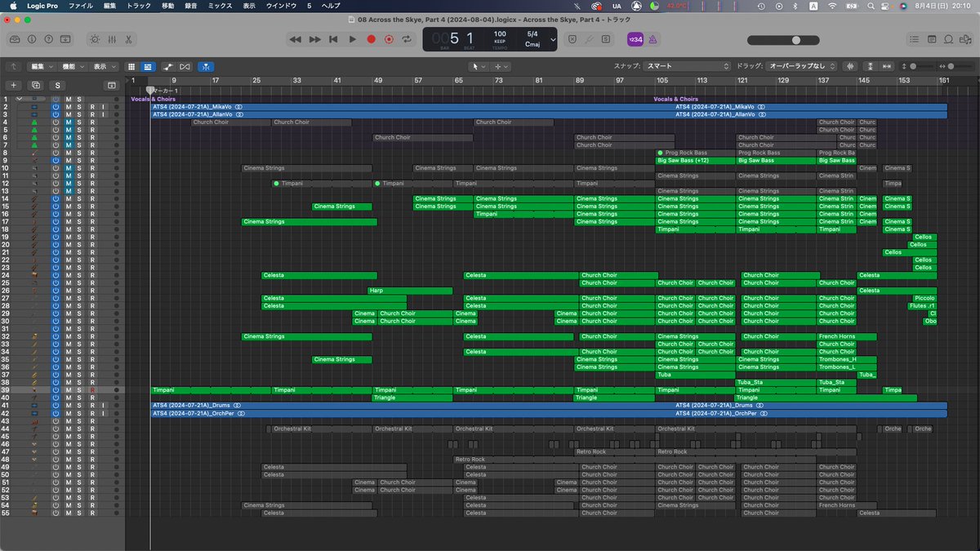Click the add new track plus button
This screenshot has width=980, height=551.
tap(13, 85)
